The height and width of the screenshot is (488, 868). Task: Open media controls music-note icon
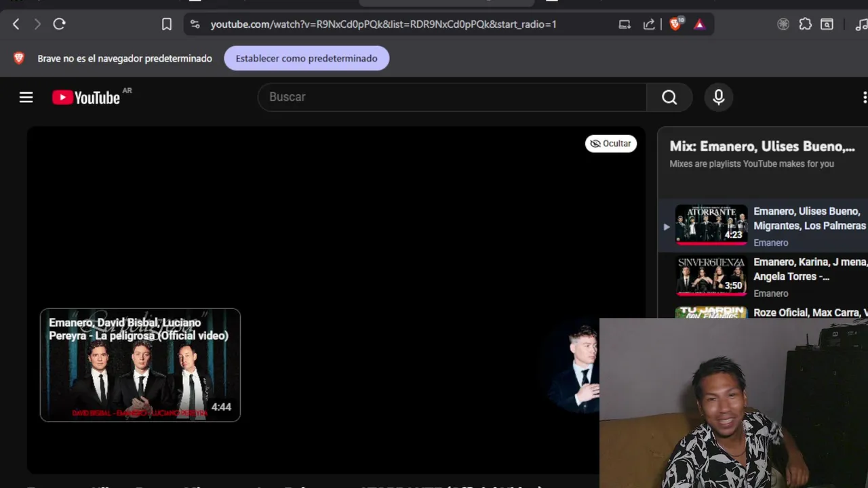pyautogui.click(x=861, y=24)
